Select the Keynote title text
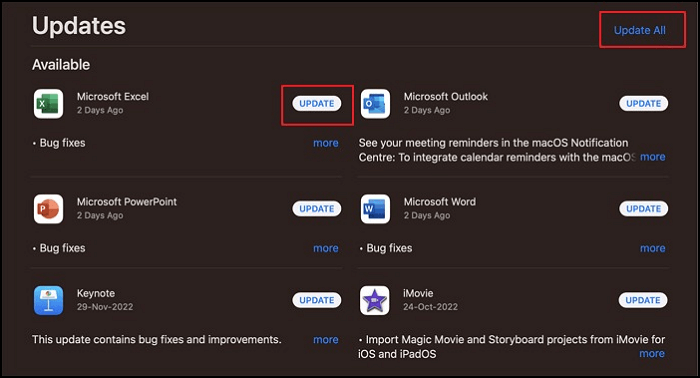 [96, 293]
